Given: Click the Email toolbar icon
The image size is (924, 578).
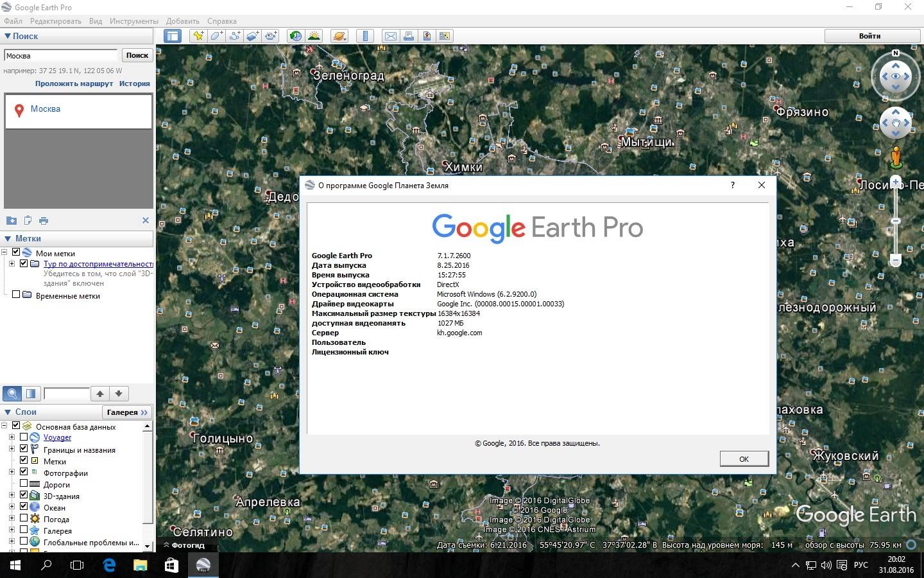Looking at the screenshot, I should tap(390, 36).
